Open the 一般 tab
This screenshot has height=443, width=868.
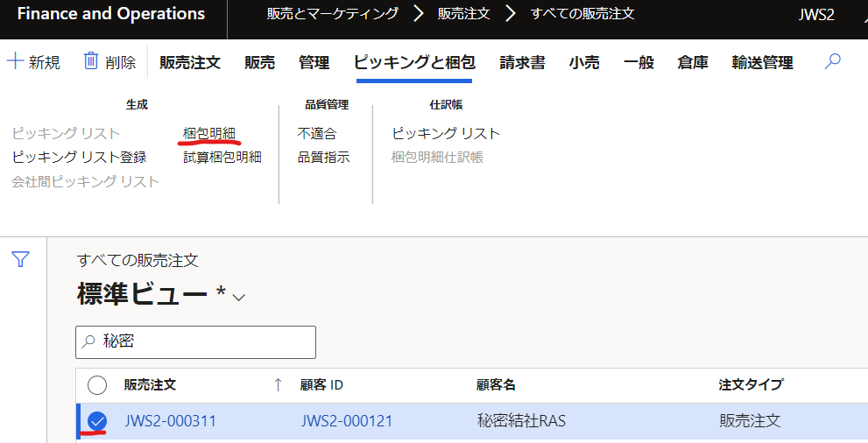639,62
